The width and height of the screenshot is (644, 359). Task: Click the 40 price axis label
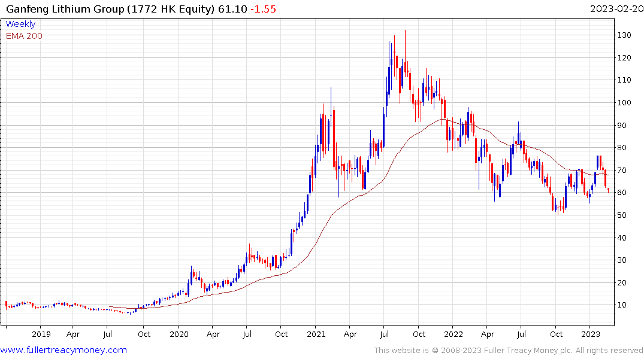click(622, 238)
